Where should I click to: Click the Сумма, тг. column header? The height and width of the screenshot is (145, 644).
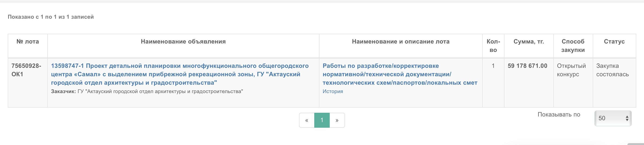[529, 42]
